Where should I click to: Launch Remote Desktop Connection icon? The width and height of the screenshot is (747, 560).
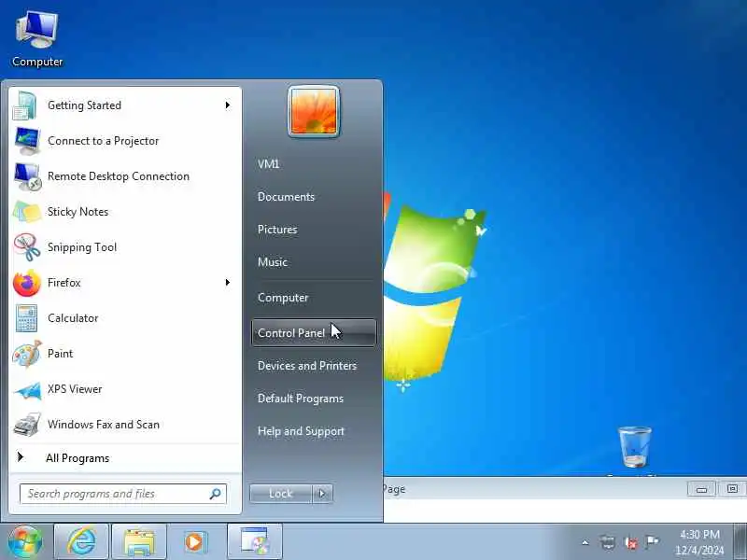(x=27, y=176)
